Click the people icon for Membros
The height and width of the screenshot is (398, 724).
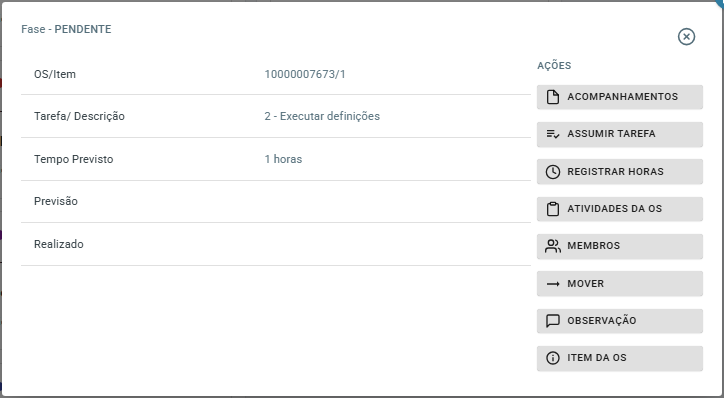(553, 246)
